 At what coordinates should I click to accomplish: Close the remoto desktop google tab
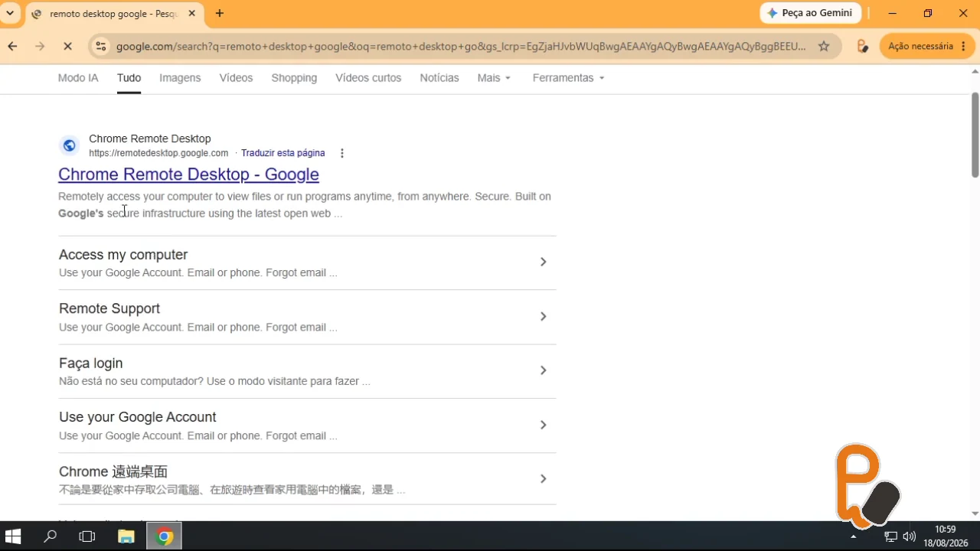[x=192, y=13]
